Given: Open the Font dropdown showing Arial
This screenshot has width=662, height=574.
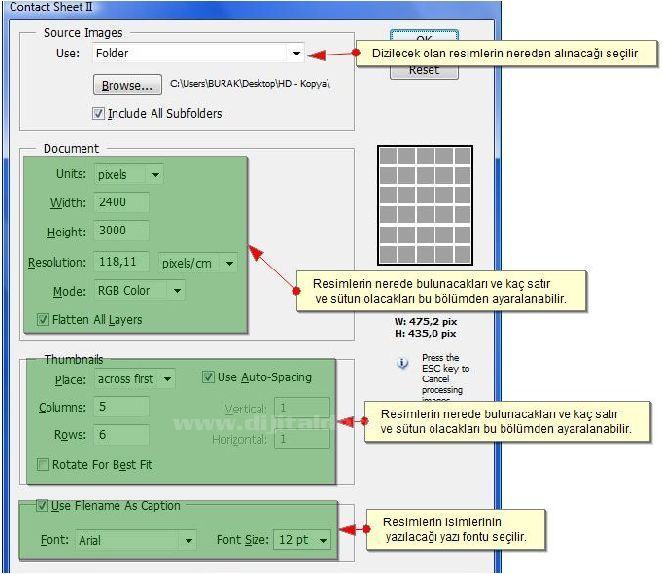Looking at the screenshot, I should [x=136, y=540].
